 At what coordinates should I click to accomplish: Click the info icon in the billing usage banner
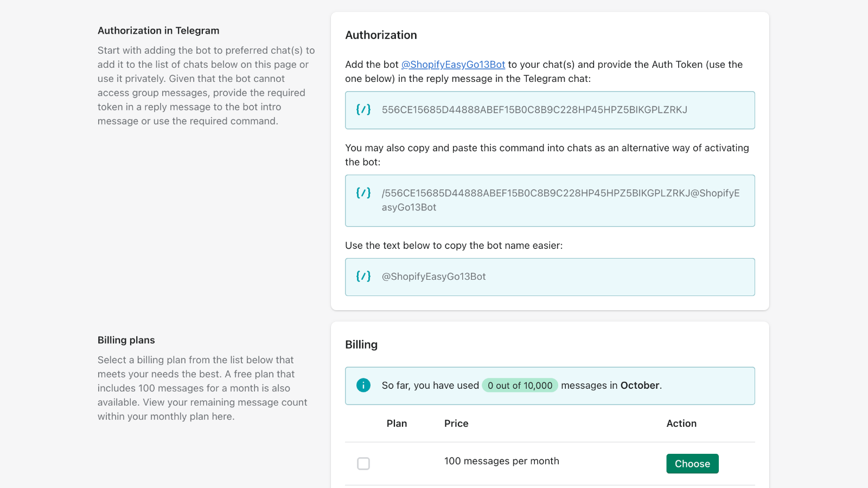tap(363, 386)
